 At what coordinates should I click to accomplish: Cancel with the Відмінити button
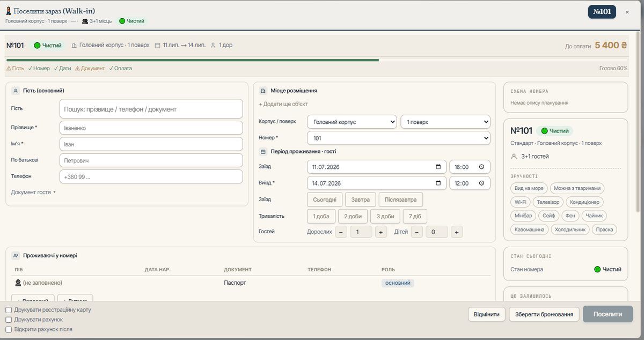[487, 314]
